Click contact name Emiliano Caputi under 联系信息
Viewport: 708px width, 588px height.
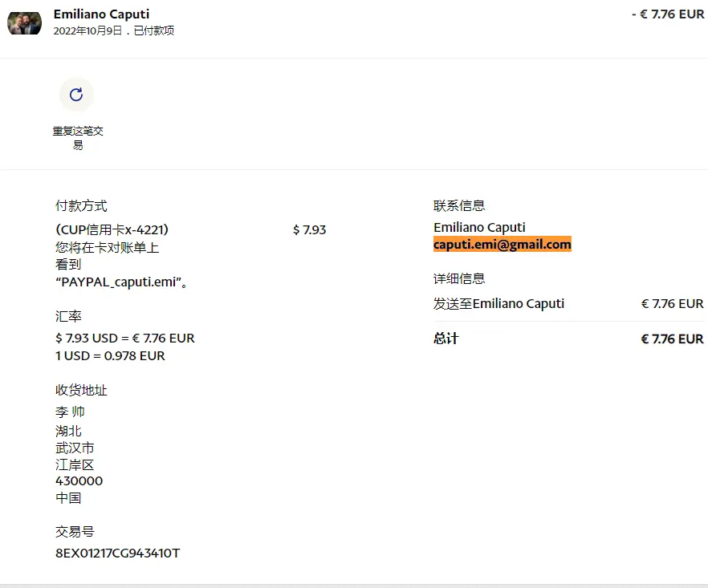pos(479,227)
